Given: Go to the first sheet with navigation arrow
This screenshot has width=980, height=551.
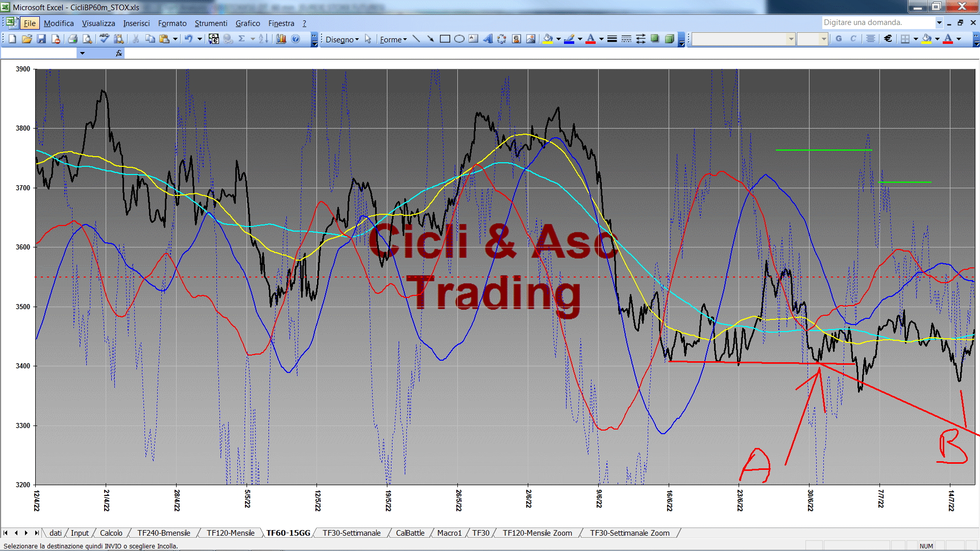Looking at the screenshot, I should tap(6, 533).
